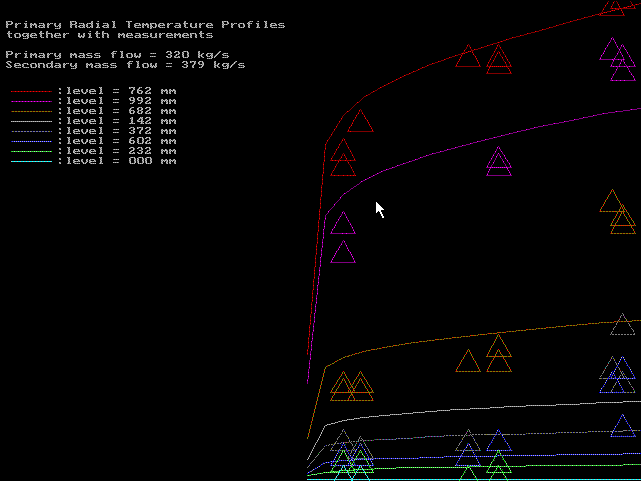Viewport: 641px width, 481px height.
Task: Select the orange triangle below the magenta curve's right end
Action: [x=612, y=202]
